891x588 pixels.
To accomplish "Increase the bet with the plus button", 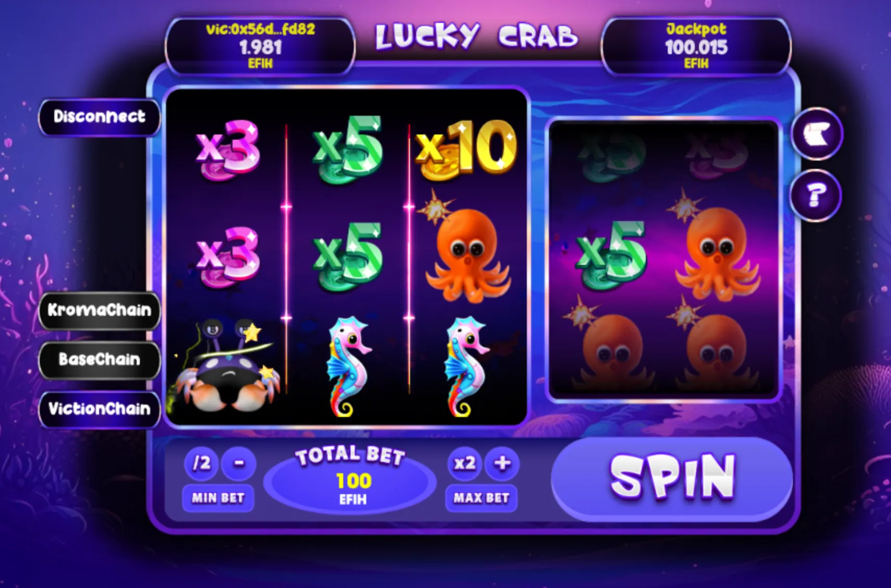I will [x=502, y=463].
